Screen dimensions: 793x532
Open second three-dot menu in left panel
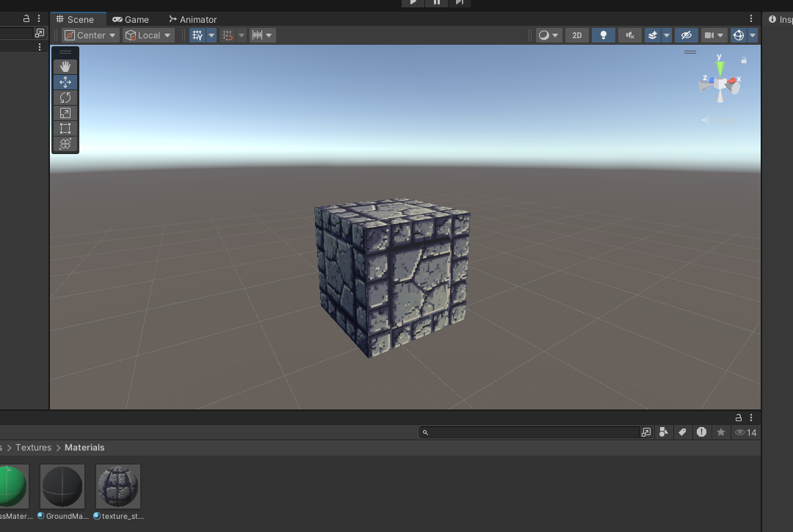(x=40, y=47)
